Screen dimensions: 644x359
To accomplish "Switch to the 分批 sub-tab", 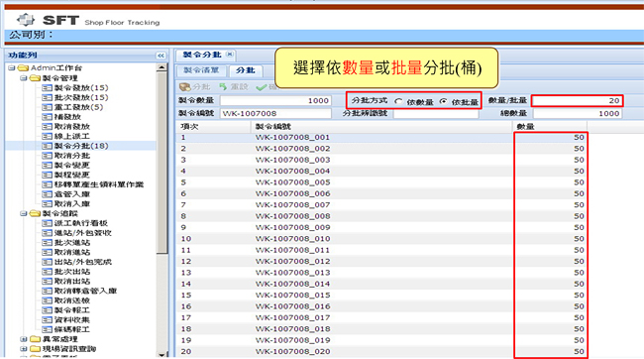I will tap(246, 70).
